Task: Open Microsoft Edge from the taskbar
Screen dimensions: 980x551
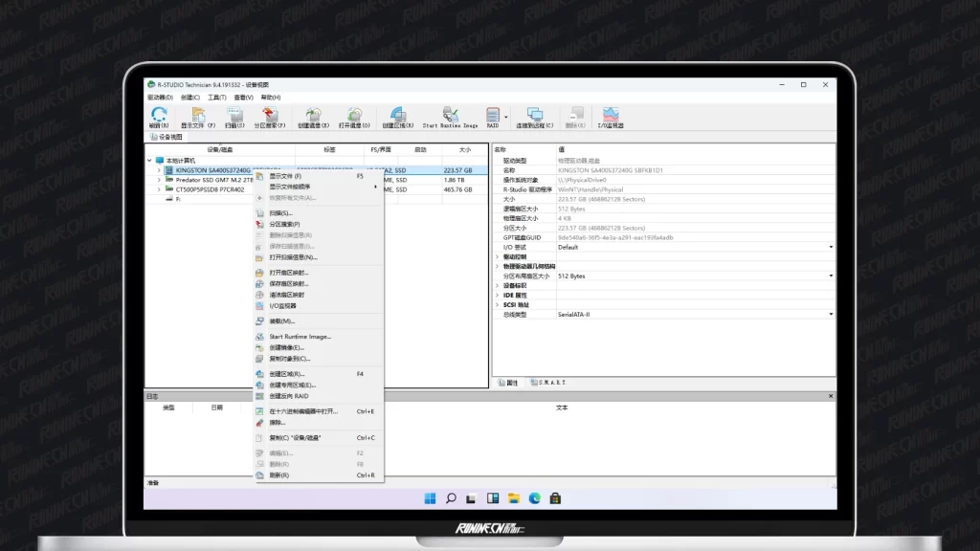Action: (535, 498)
